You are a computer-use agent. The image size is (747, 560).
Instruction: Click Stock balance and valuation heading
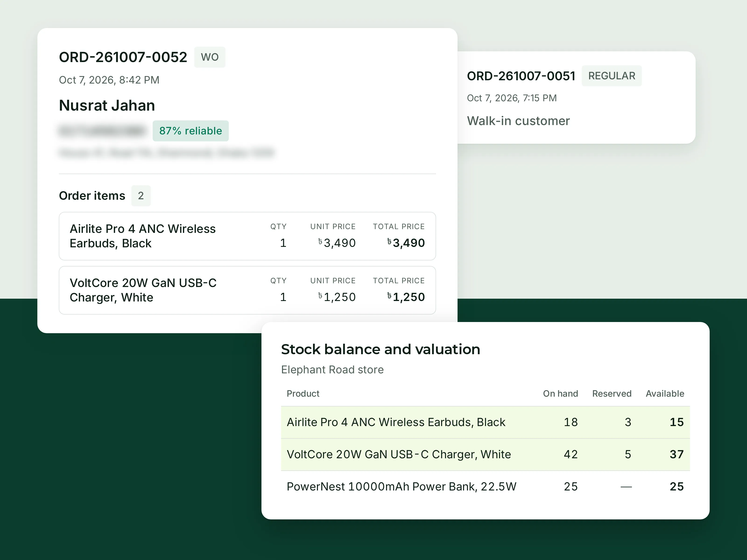point(380,349)
